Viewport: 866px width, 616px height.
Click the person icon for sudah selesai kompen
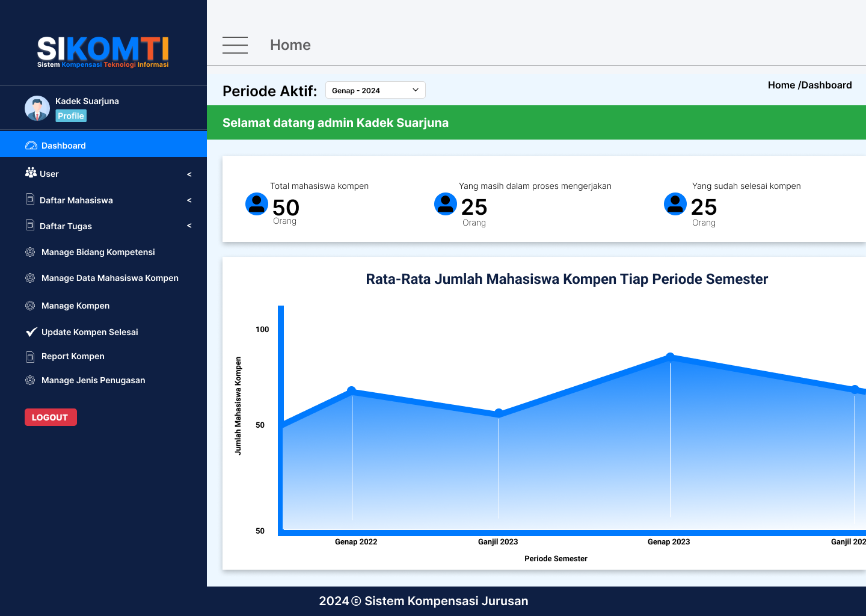[x=675, y=204]
